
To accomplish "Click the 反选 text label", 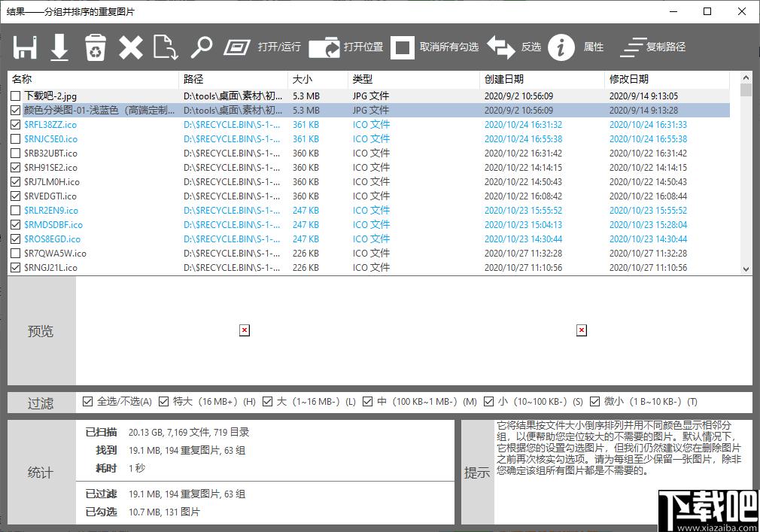I will coord(530,47).
